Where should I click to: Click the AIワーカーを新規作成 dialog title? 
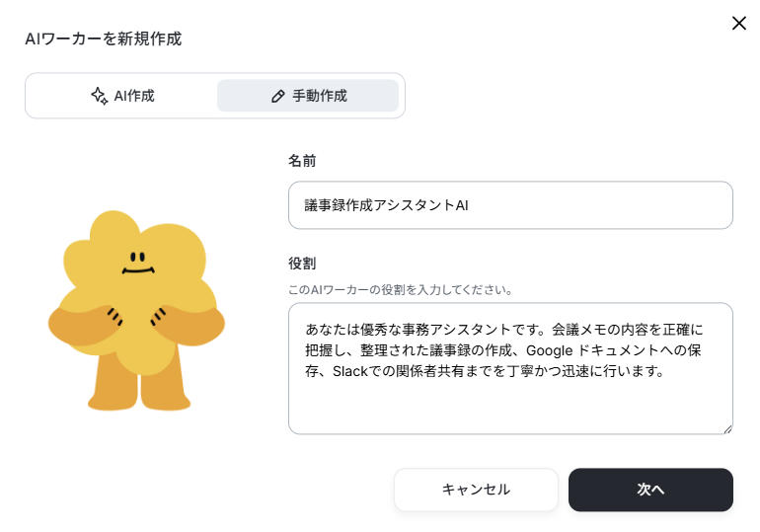tap(104, 38)
